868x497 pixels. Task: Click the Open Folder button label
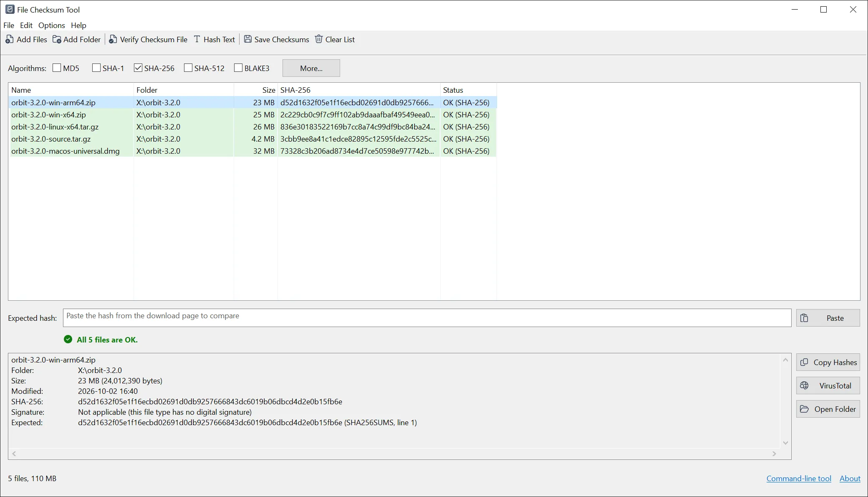click(x=835, y=409)
